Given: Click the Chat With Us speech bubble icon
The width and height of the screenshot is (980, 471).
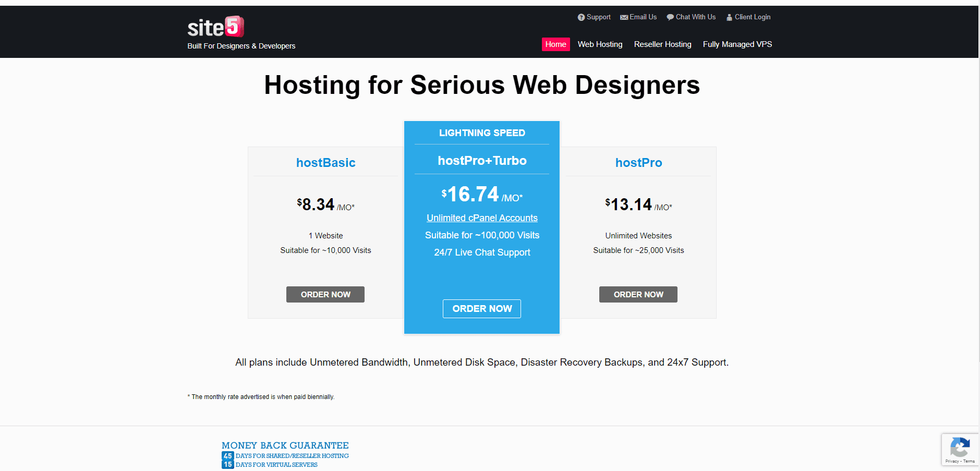Looking at the screenshot, I should 670,17.
